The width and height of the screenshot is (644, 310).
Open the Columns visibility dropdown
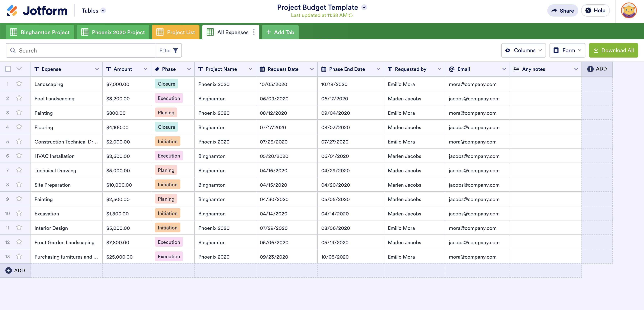tap(523, 50)
